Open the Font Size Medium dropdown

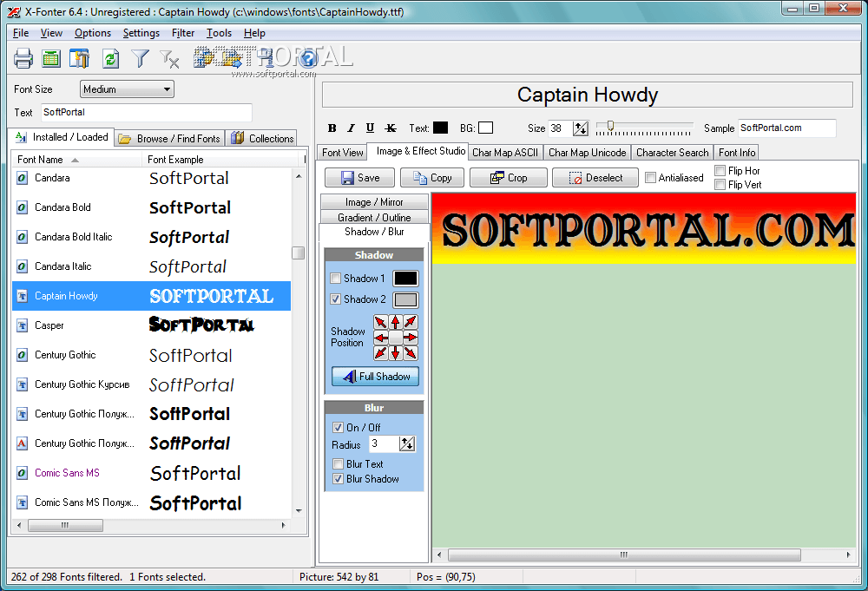128,89
